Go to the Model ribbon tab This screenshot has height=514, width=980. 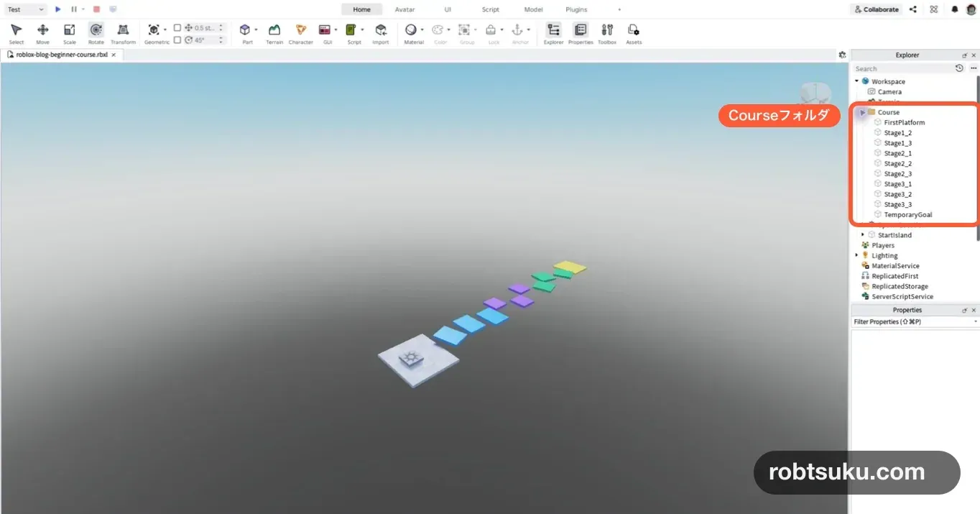533,9
